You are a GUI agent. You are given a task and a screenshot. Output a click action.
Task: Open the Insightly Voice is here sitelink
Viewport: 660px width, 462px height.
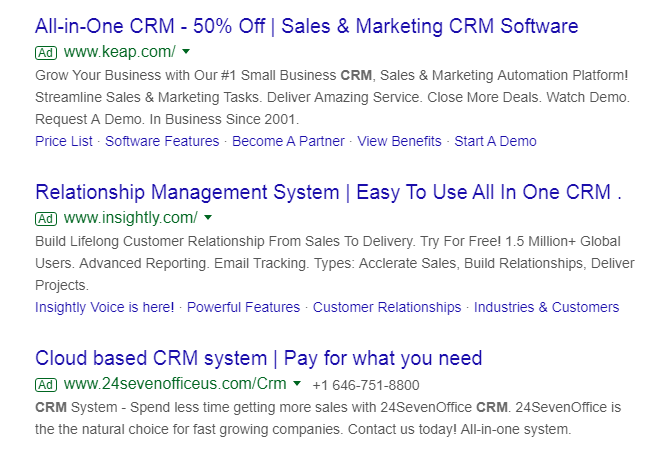pyautogui.click(x=104, y=307)
